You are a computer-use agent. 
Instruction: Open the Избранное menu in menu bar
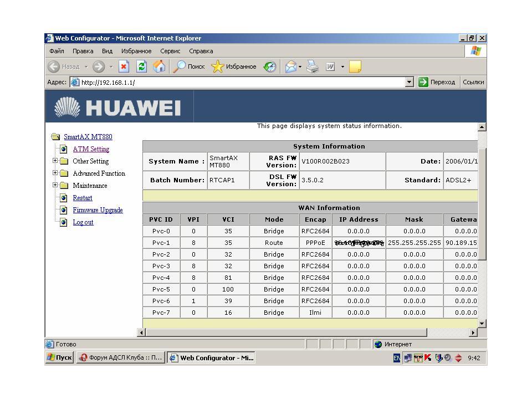click(136, 51)
